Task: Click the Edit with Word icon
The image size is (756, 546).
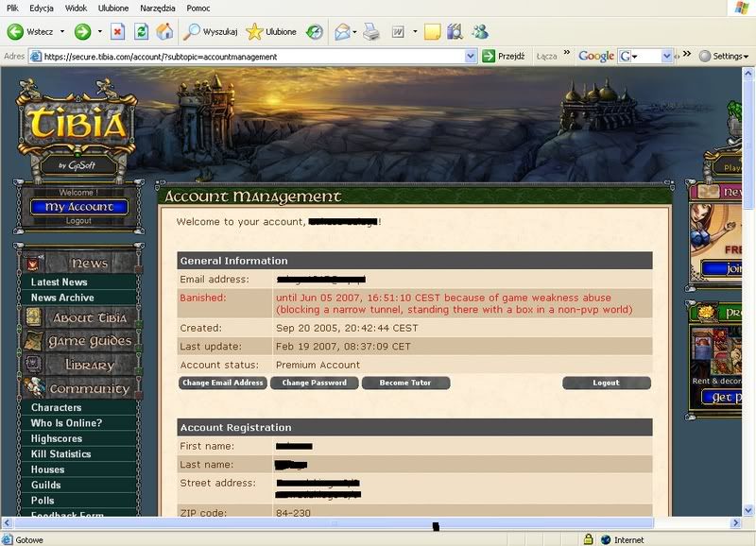Action: 398,32
